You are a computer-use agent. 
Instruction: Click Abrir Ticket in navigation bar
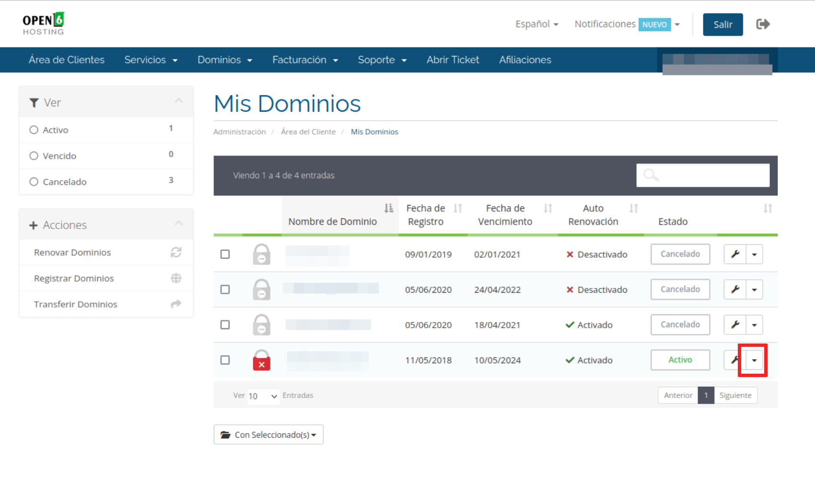(453, 60)
